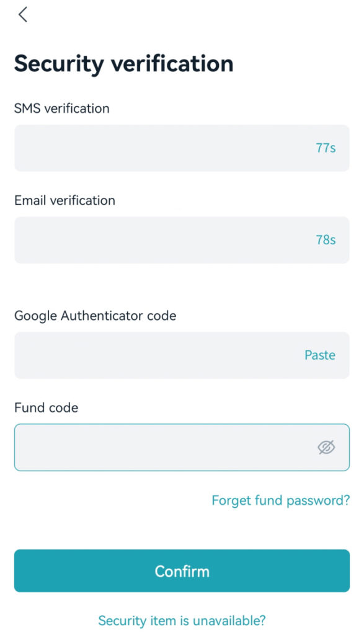Viewport: 364px width, 635px height.
Task: Confirm the security verification
Action: tap(182, 571)
